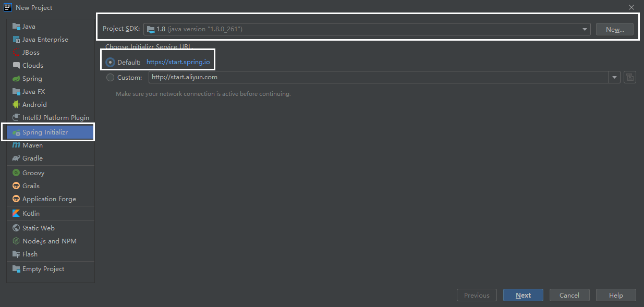Click the IntelliJ IDEA logo in title bar

point(7,7)
